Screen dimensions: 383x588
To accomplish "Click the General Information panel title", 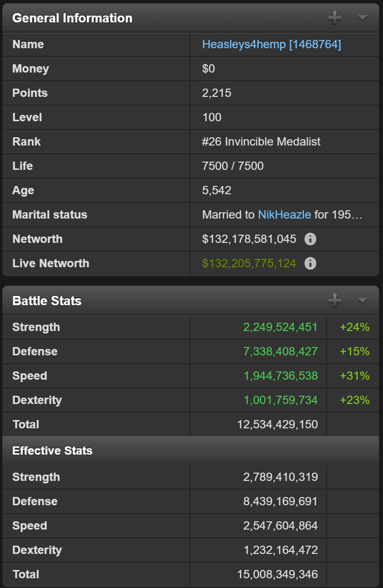I will click(x=72, y=18).
